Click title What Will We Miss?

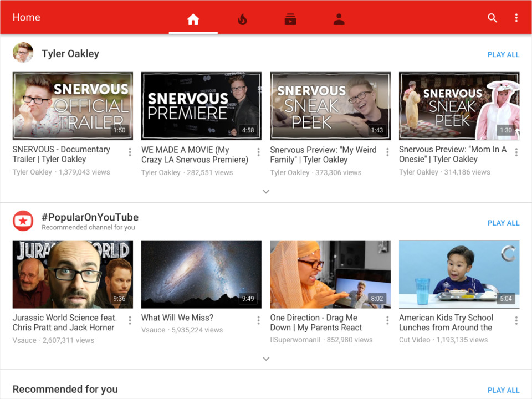tap(177, 318)
